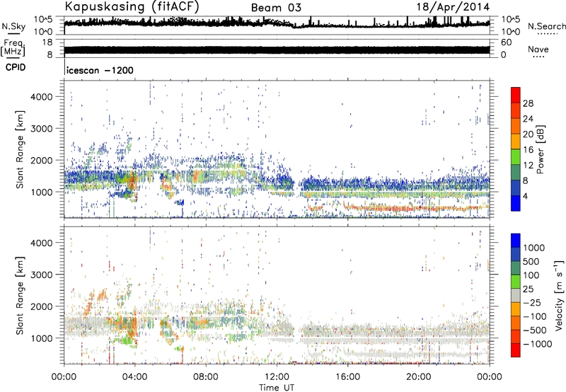Click the "N.Sky" axis label
This screenshot has width=566, height=392.
pyautogui.click(x=13, y=26)
